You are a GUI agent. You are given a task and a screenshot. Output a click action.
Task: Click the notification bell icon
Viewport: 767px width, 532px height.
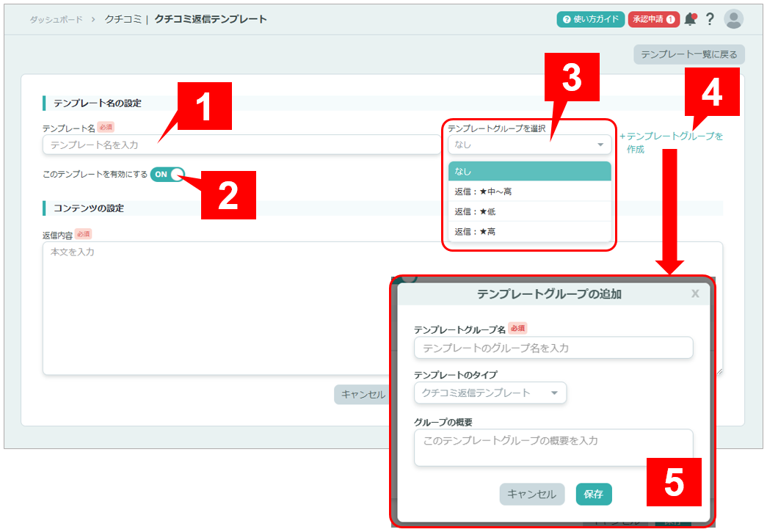click(x=690, y=19)
